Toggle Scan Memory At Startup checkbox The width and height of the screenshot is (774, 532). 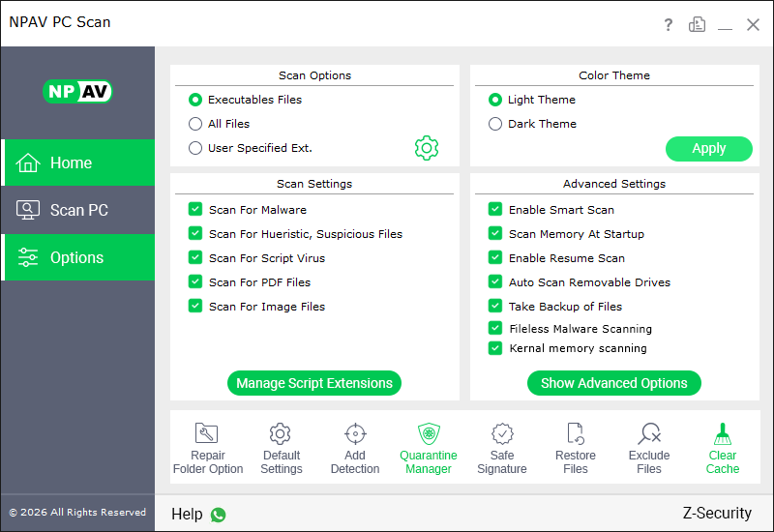pos(495,233)
